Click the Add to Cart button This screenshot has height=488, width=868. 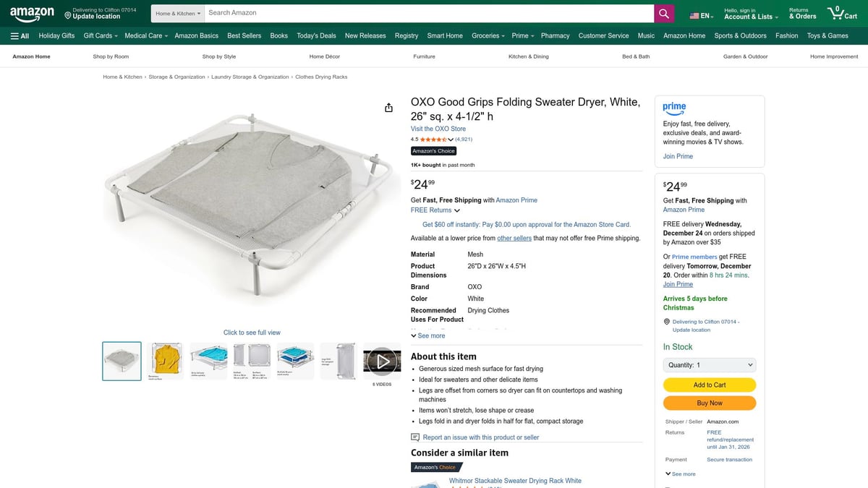[x=709, y=385]
